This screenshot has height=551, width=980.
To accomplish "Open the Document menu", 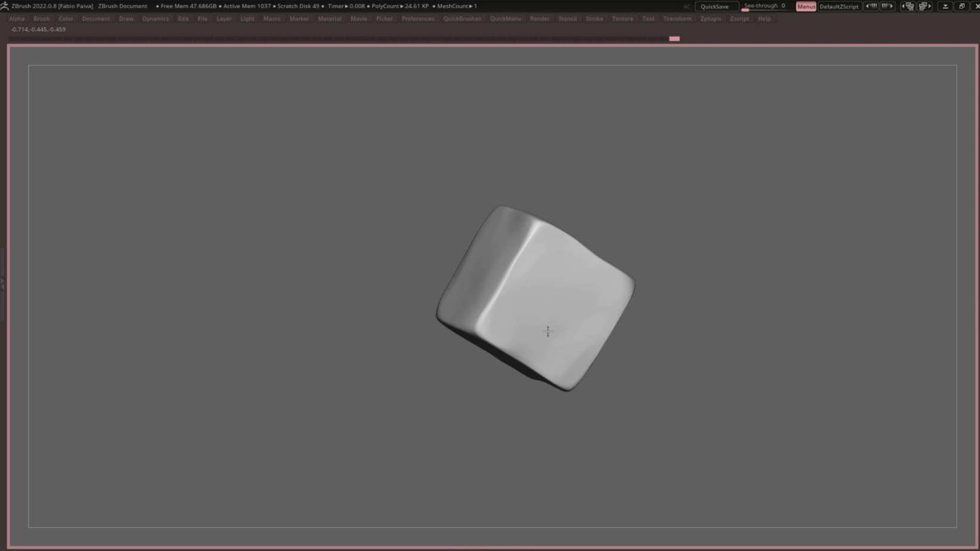I will coord(96,19).
